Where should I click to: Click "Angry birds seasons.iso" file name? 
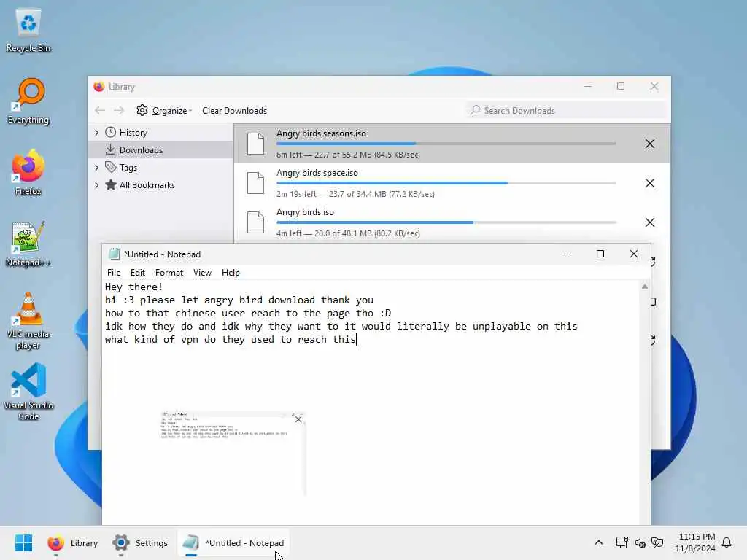(321, 133)
